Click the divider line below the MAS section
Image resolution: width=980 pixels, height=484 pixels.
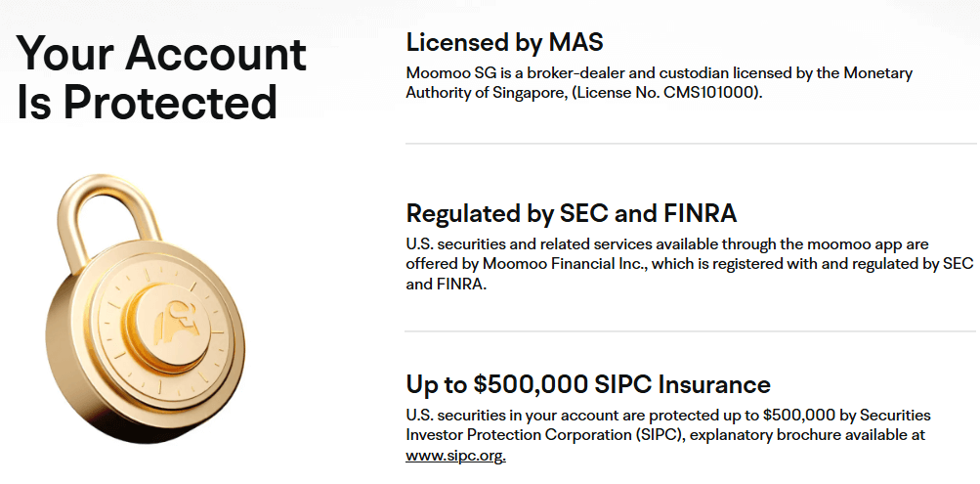(x=691, y=144)
